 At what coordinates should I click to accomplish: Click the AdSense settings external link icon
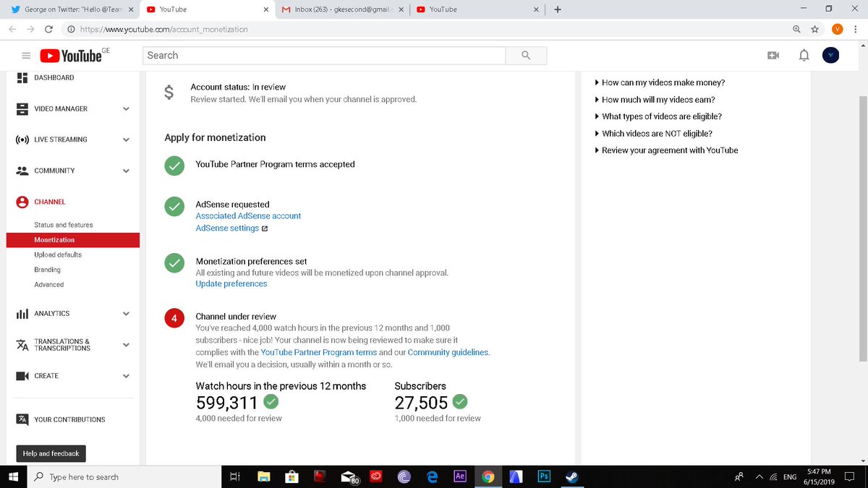coord(265,228)
